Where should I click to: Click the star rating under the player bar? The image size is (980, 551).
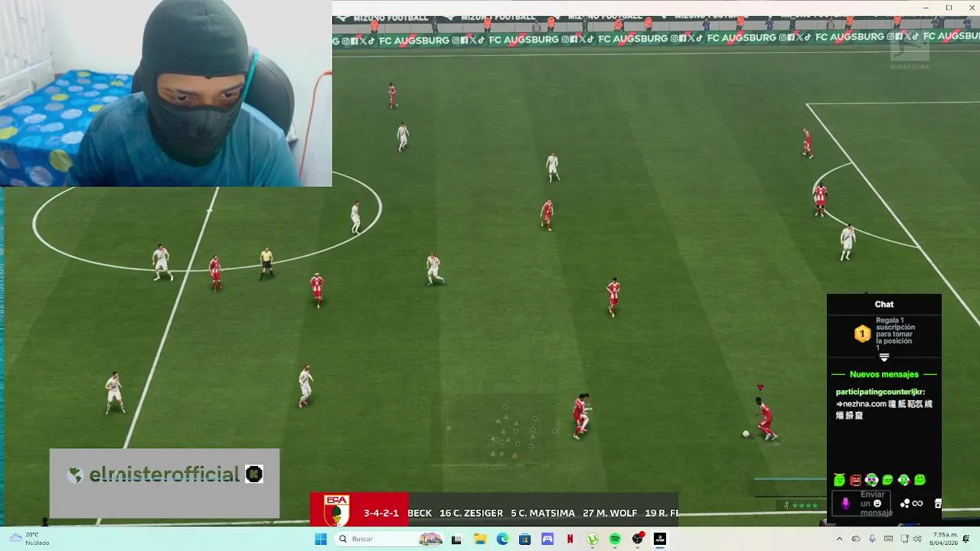(805, 505)
